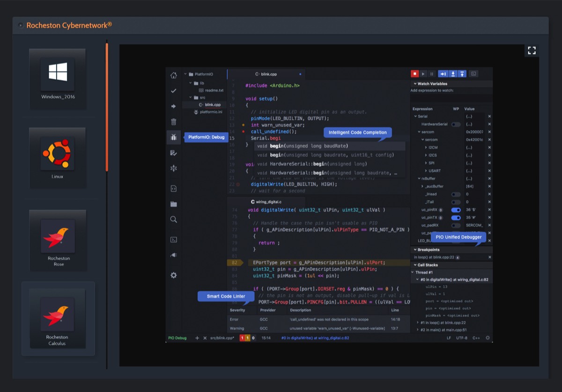Expand the _aucBuffer watch entry

[x=422, y=186]
